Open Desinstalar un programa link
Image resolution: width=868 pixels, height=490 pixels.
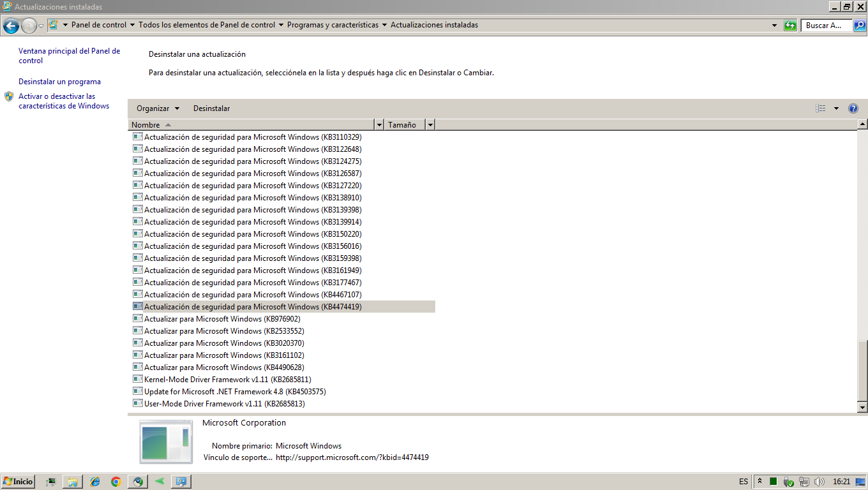[59, 82]
